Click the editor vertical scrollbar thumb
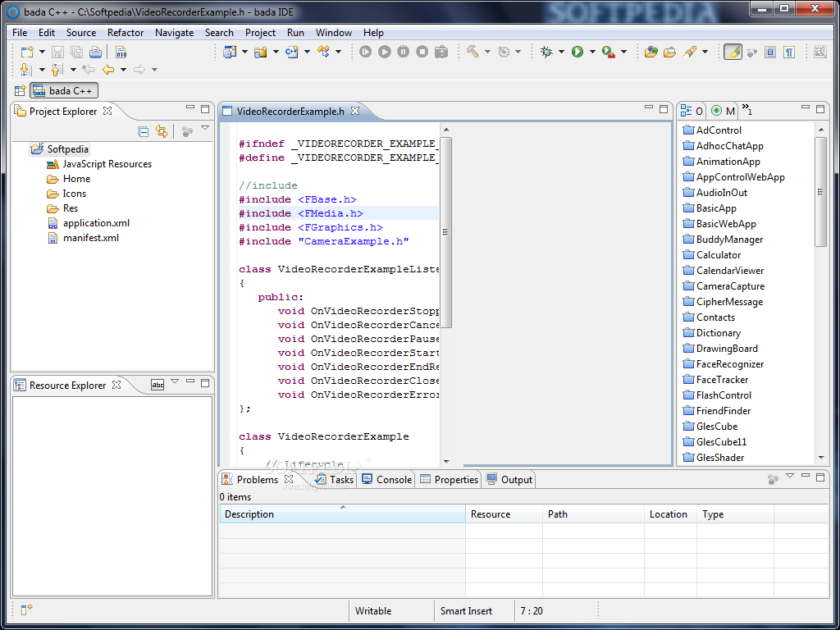Image resolution: width=840 pixels, height=630 pixels. pos(445,232)
